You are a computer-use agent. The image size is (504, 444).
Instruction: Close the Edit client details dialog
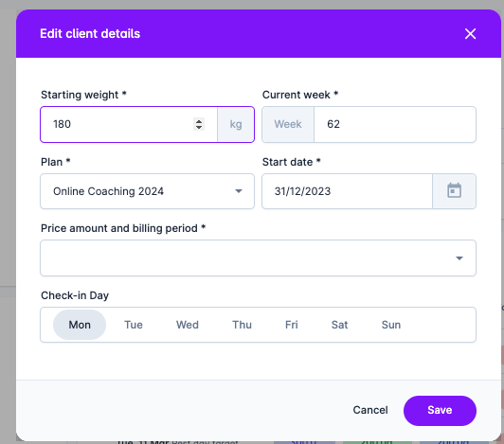470,34
